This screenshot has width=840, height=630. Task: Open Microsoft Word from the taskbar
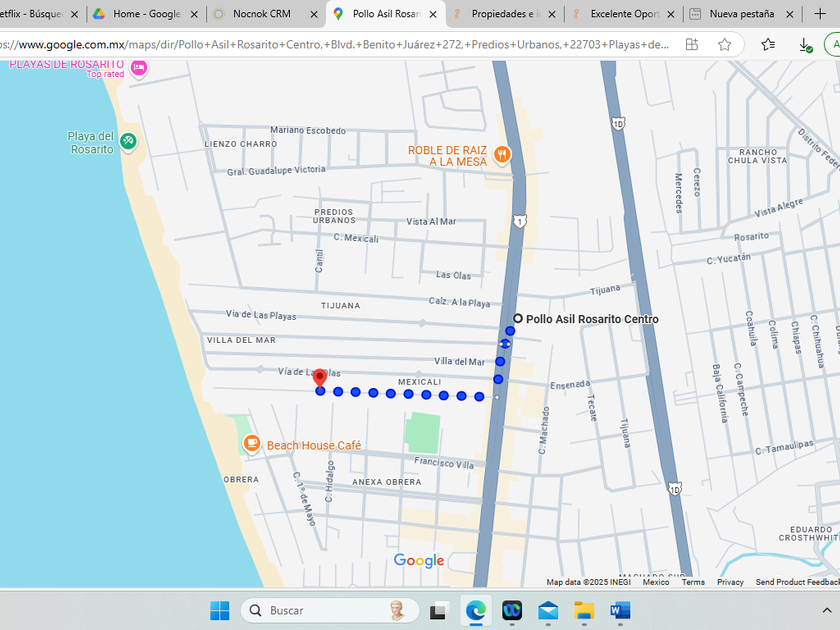click(x=620, y=610)
